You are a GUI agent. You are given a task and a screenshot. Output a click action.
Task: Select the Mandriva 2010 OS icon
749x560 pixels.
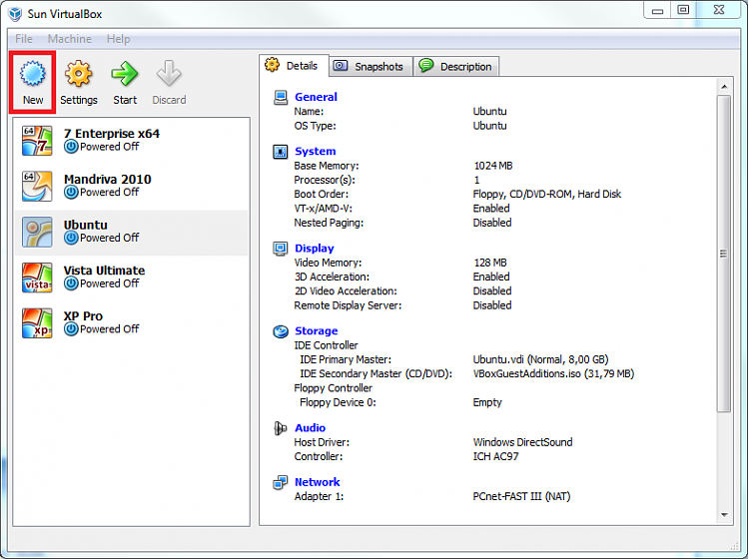click(x=37, y=187)
